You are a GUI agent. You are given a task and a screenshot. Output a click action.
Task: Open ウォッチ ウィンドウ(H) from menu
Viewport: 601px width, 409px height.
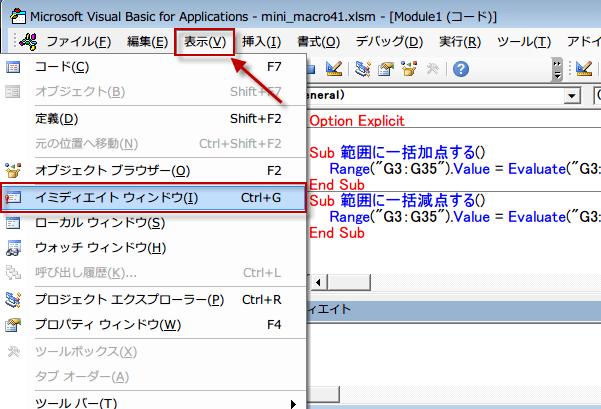[153, 248]
